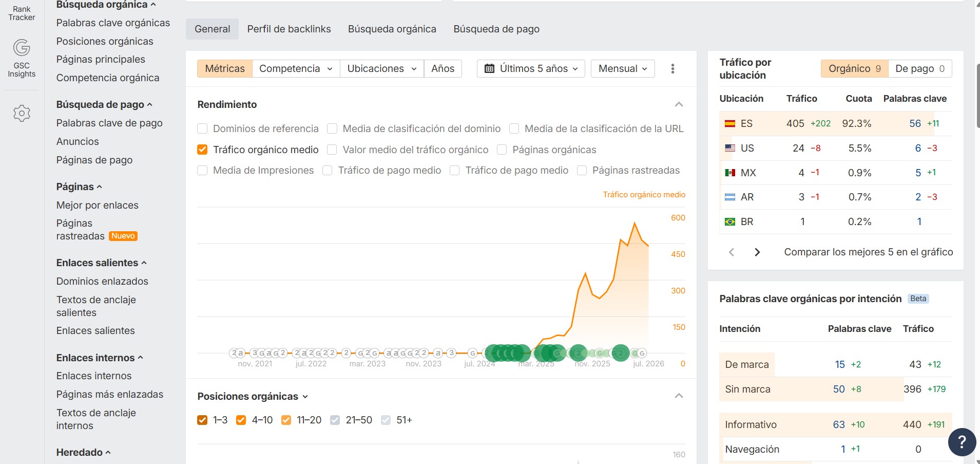Click Sin marca keywords count 50

point(839,389)
